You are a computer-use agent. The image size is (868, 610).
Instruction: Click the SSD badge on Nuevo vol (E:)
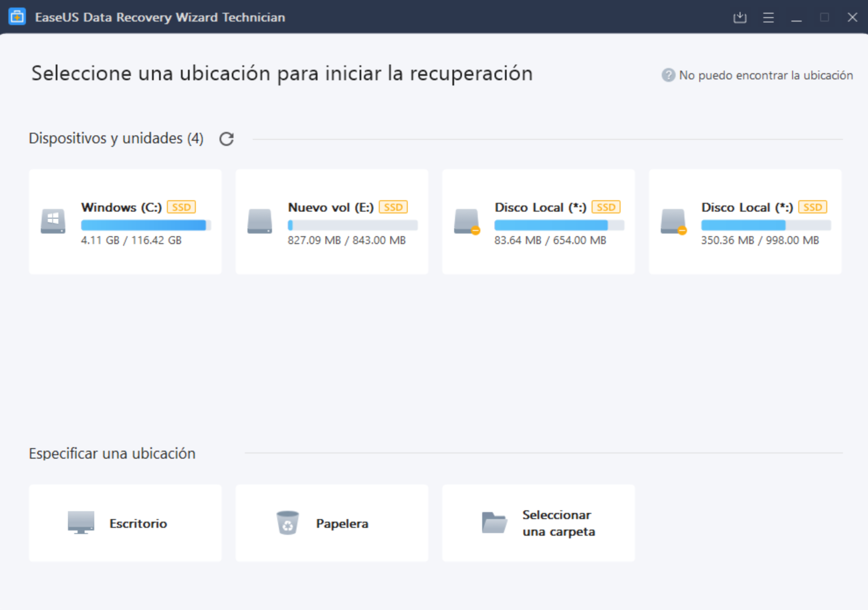coord(393,207)
